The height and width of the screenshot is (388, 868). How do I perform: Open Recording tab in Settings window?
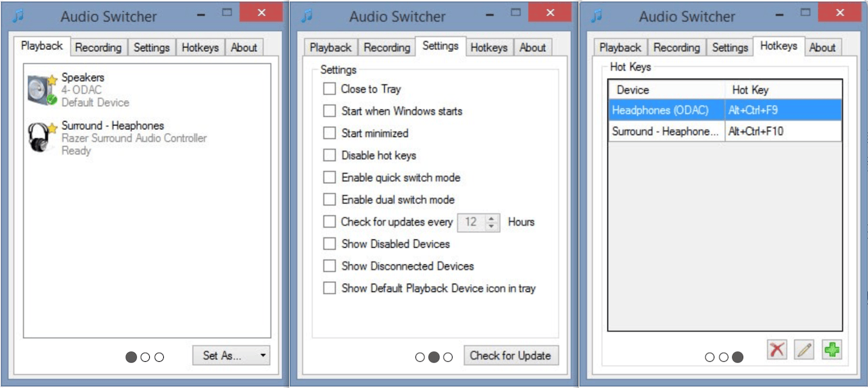coord(387,47)
